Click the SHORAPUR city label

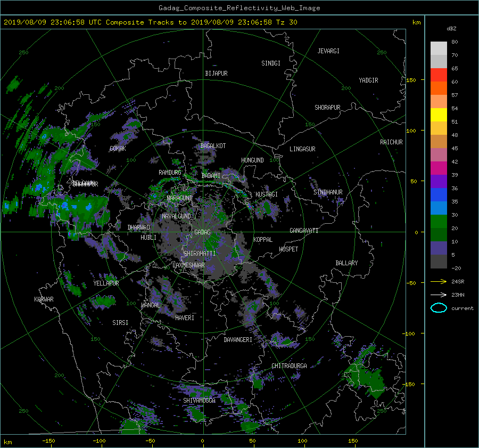click(x=327, y=108)
